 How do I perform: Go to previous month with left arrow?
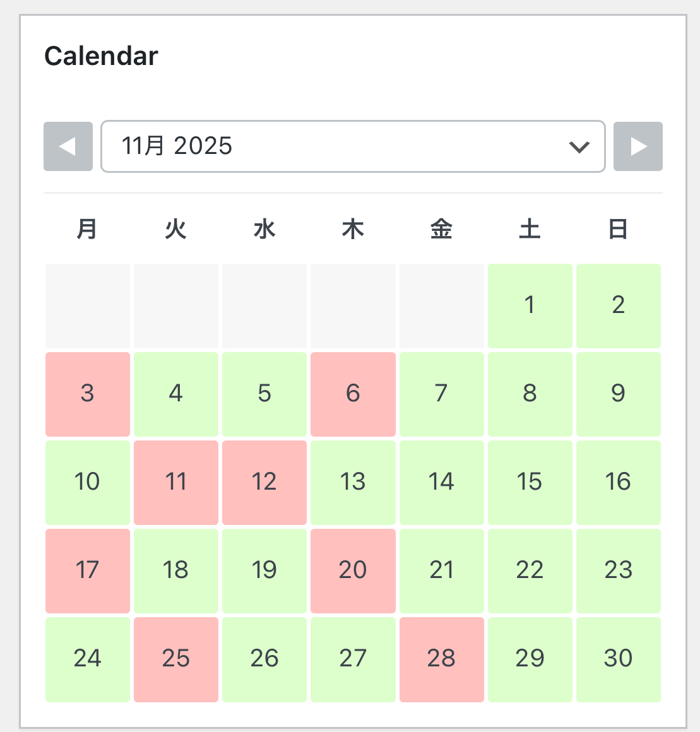click(68, 146)
